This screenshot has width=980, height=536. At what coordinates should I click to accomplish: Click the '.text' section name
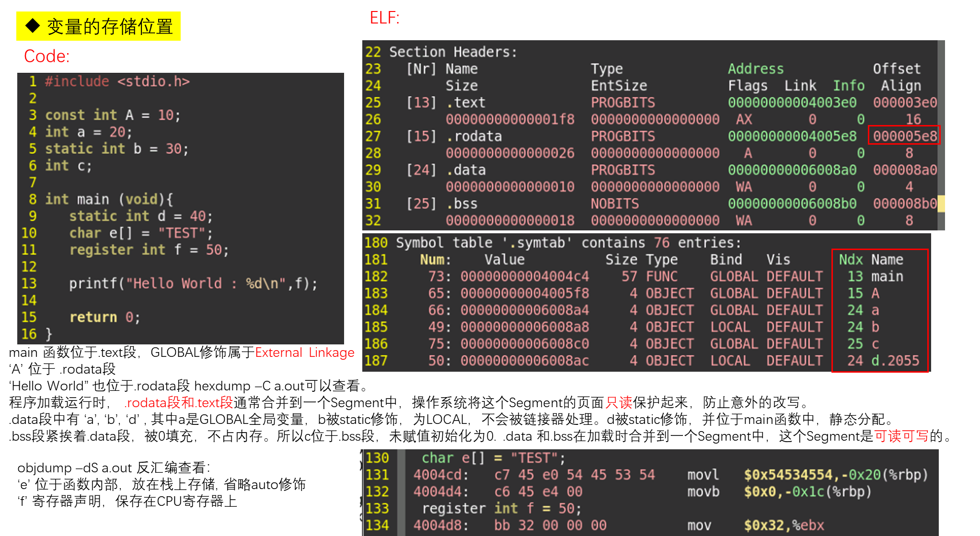click(x=466, y=103)
